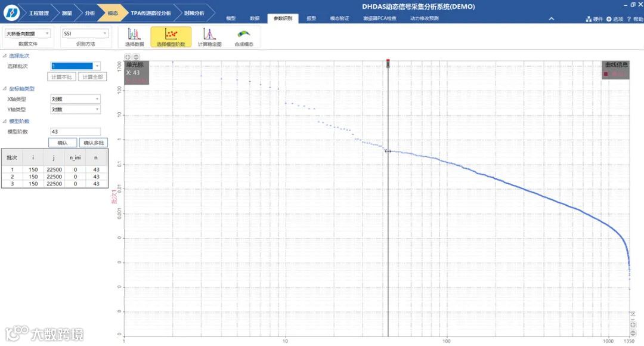Go to the 分析 workflow step
Image resolution: width=644 pixels, height=346 pixels.
[89, 13]
